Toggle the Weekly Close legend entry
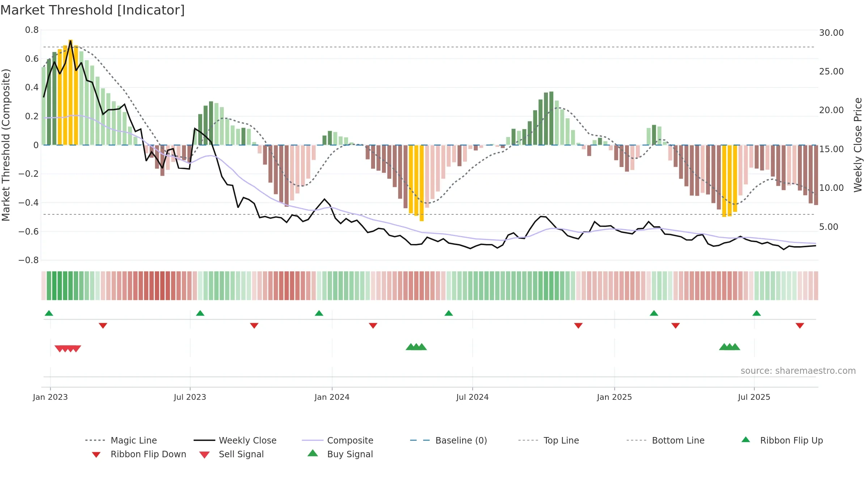This screenshot has height=488, width=868. 235,440
